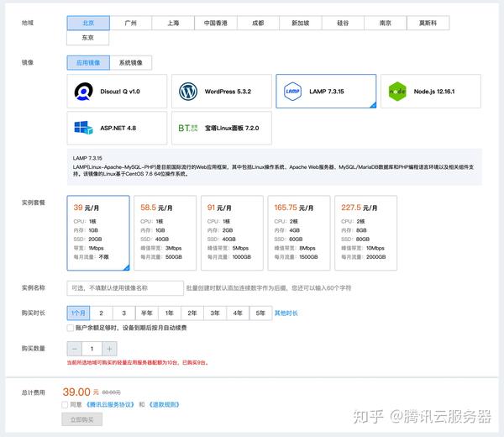Increase quantity with plus button
504x437 pixels.
(109, 349)
